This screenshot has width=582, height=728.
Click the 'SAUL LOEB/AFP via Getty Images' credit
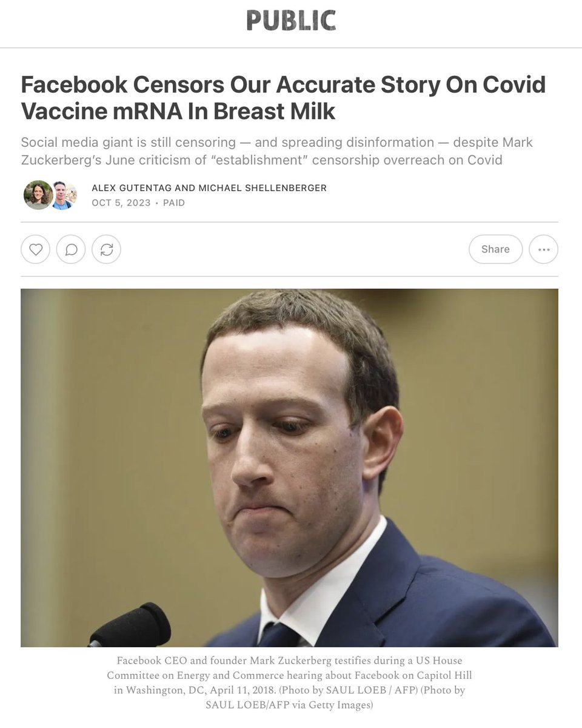[x=289, y=705]
